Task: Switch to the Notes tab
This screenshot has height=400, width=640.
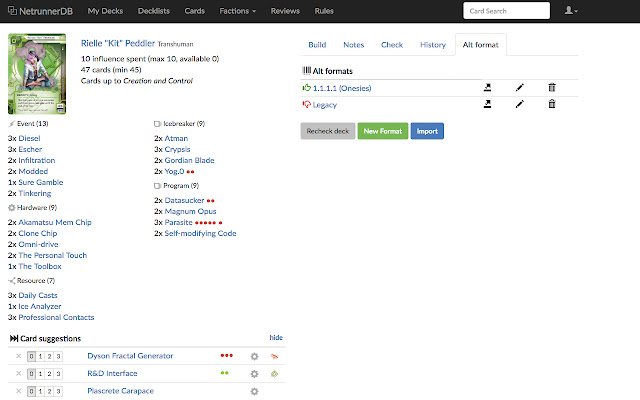Action: click(353, 45)
